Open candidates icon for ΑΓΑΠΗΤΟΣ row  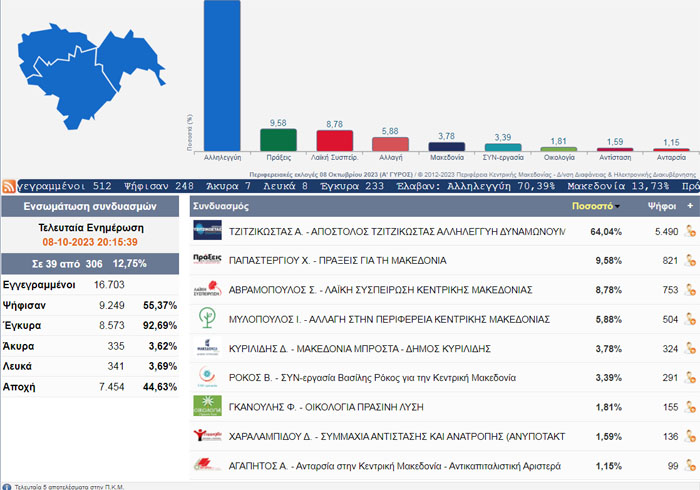pyautogui.click(x=689, y=466)
